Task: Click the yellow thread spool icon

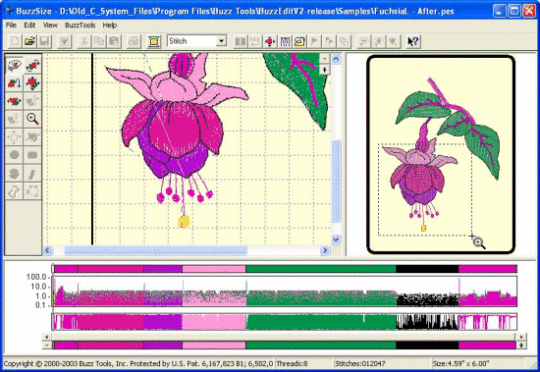Action: click(x=154, y=41)
